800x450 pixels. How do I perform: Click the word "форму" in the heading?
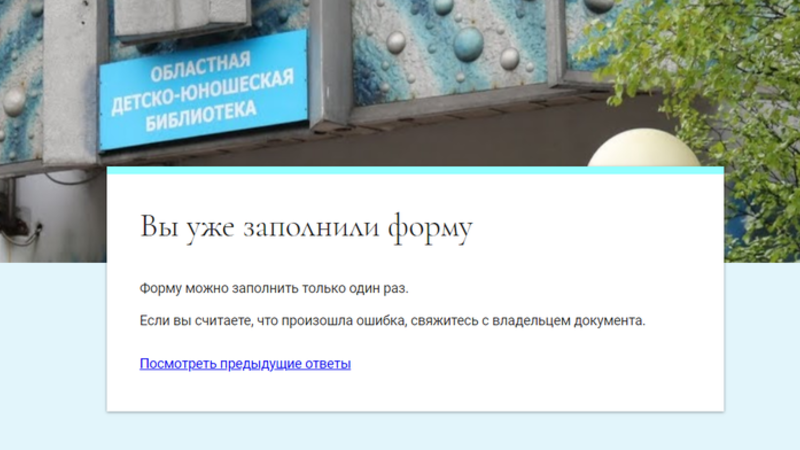pos(430,228)
